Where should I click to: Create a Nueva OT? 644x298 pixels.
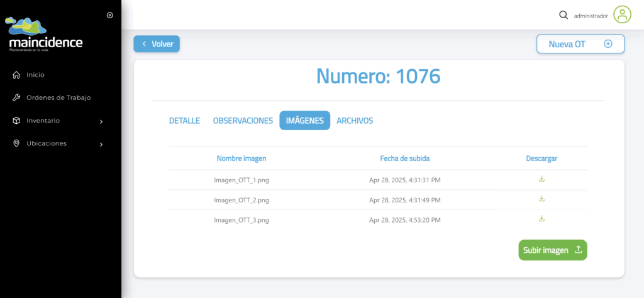pyautogui.click(x=580, y=44)
